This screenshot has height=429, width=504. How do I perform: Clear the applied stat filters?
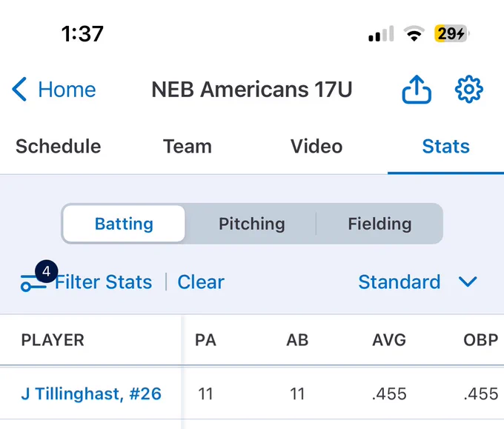pos(201,282)
